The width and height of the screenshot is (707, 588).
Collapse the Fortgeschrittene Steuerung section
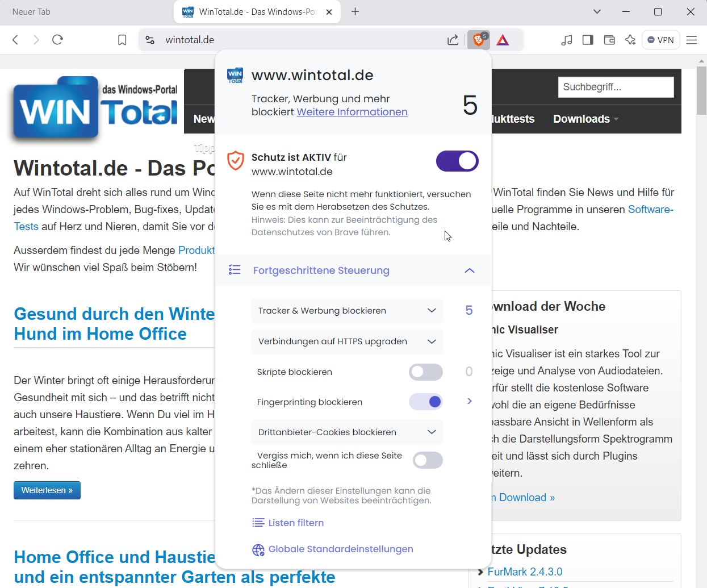(470, 270)
